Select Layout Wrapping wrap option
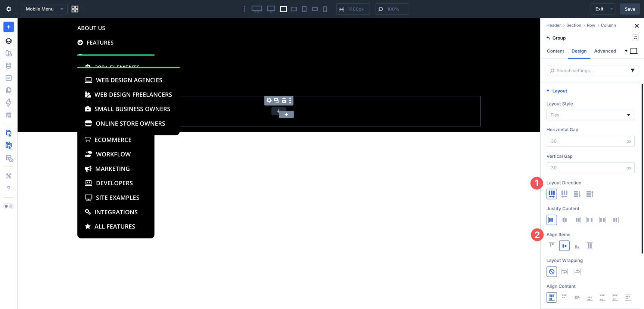 click(564, 272)
